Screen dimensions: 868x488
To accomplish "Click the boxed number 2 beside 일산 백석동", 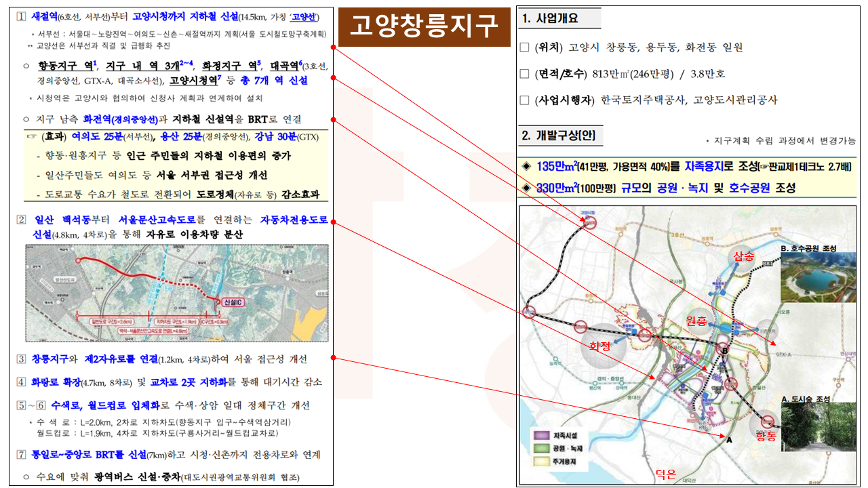I will pos(21,220).
